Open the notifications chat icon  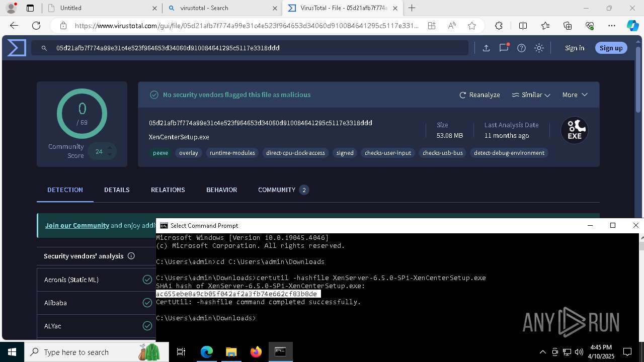pyautogui.click(x=504, y=48)
